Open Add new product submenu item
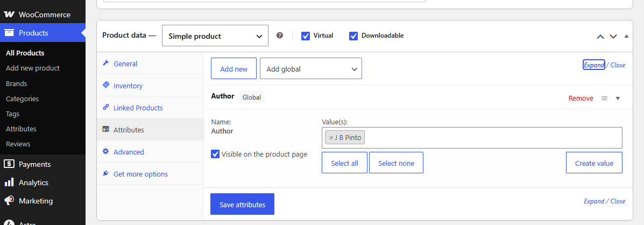 tap(33, 68)
